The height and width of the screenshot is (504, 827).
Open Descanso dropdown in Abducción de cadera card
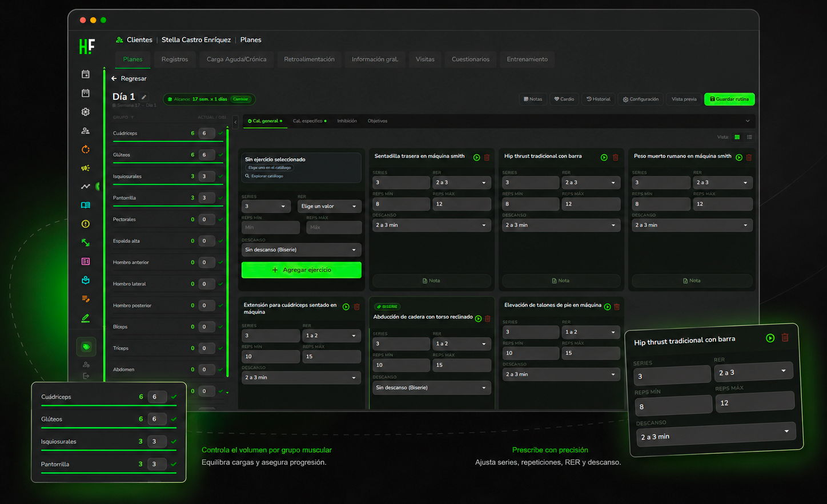click(432, 388)
